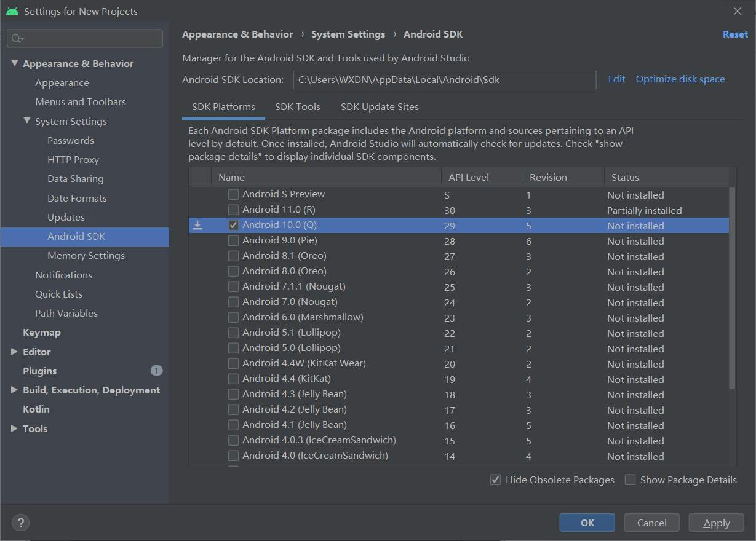The image size is (756, 541).
Task: Switch to the SDK Tools tab
Action: tap(298, 106)
